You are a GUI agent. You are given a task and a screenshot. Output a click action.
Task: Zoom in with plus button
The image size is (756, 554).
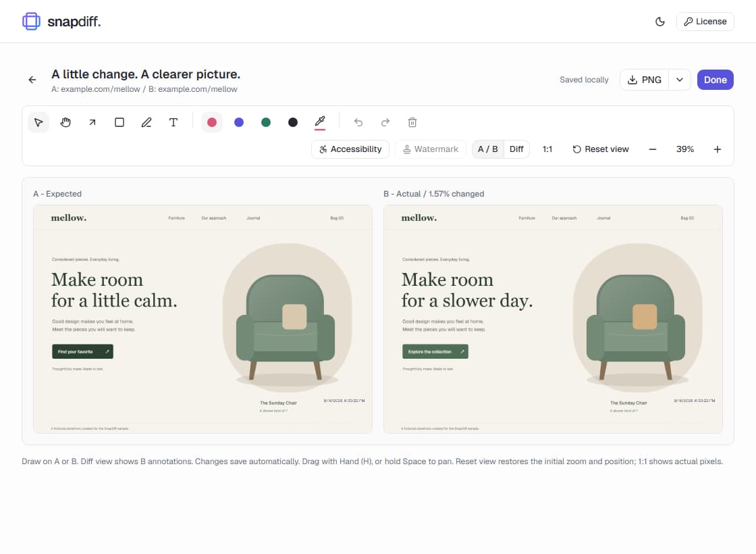pyautogui.click(x=718, y=149)
